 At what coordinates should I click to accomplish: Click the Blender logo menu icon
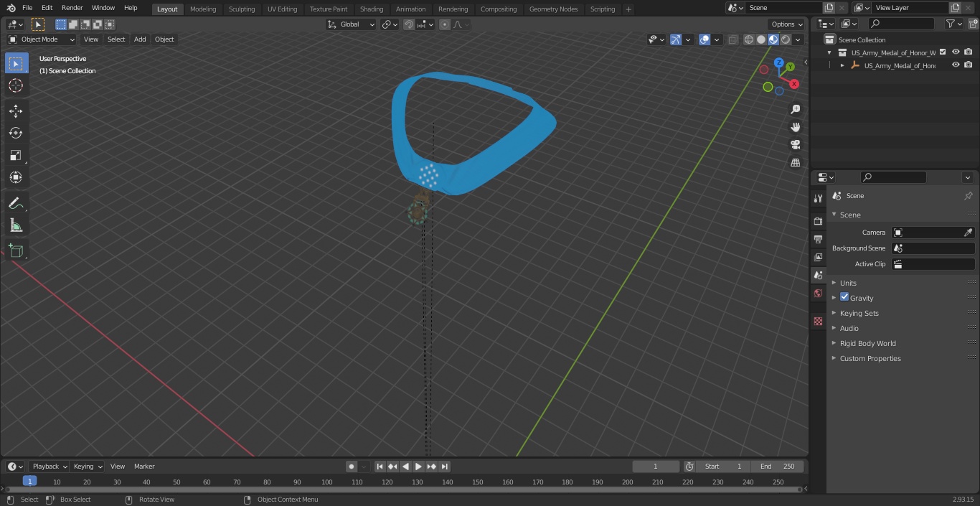[x=11, y=8]
